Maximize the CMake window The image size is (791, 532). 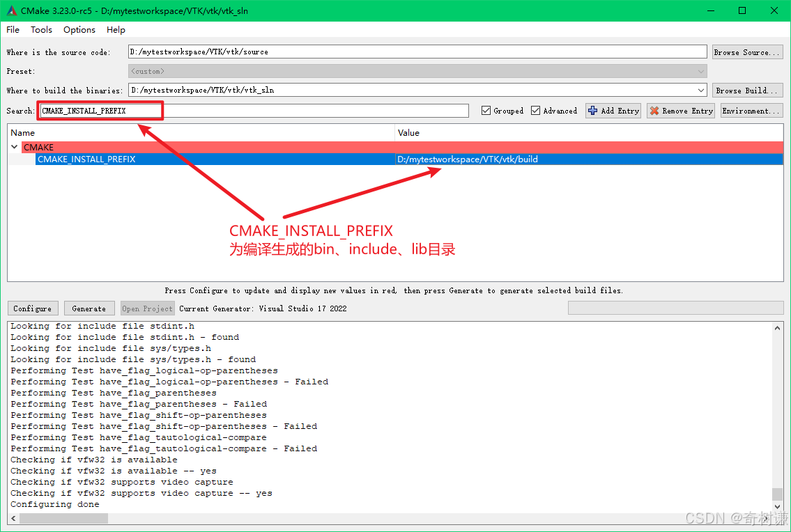click(742, 10)
